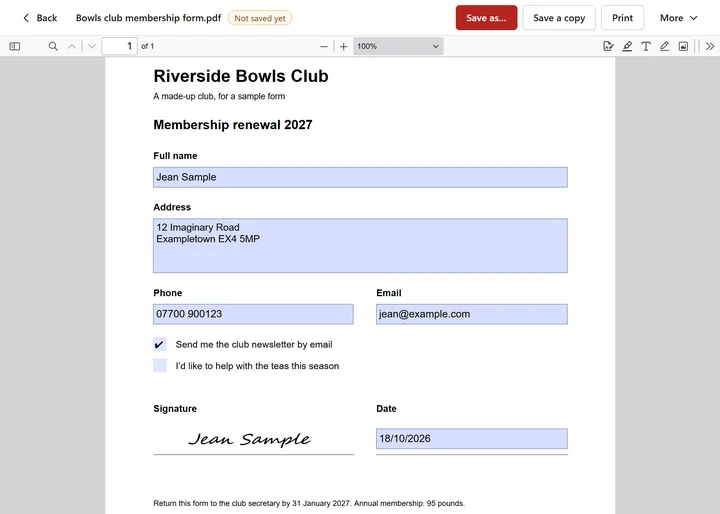Screen dimensions: 720x514
Task: Click the 'Not saved yet' status badge
Action: (260, 18)
